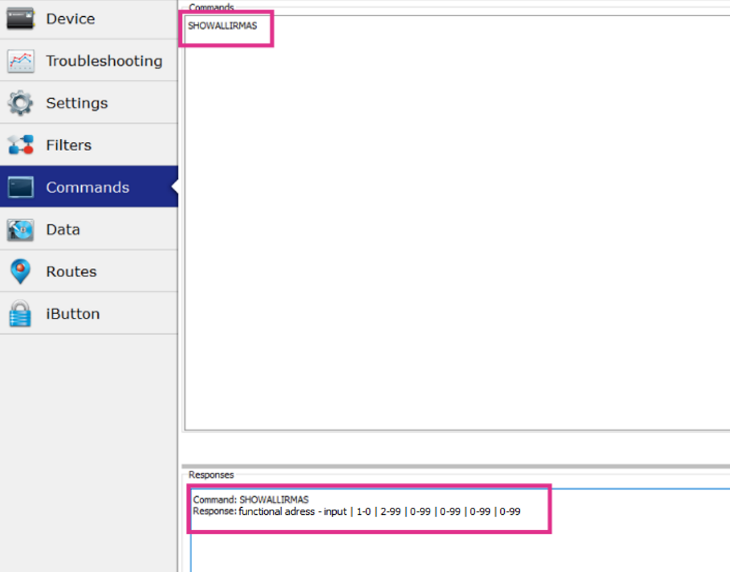The width and height of the screenshot is (730, 572).
Task: Select the highlighted Commands label
Action: (x=88, y=187)
